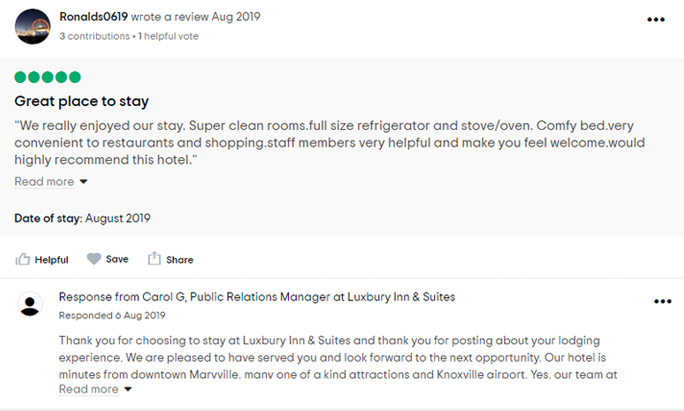Image resolution: width=684 pixels, height=411 pixels.
Task: Click the "Response from Carol G" heading
Action: point(257,297)
